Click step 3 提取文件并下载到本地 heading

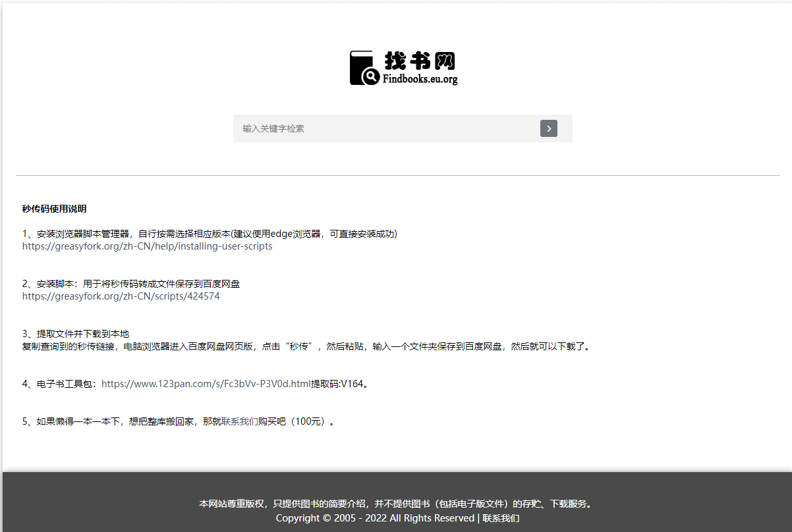pos(75,334)
